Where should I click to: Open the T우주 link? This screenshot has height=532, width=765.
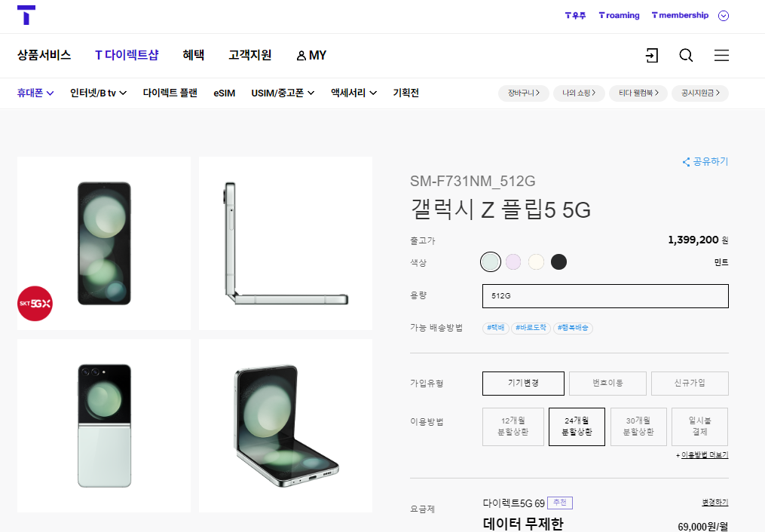[575, 16]
